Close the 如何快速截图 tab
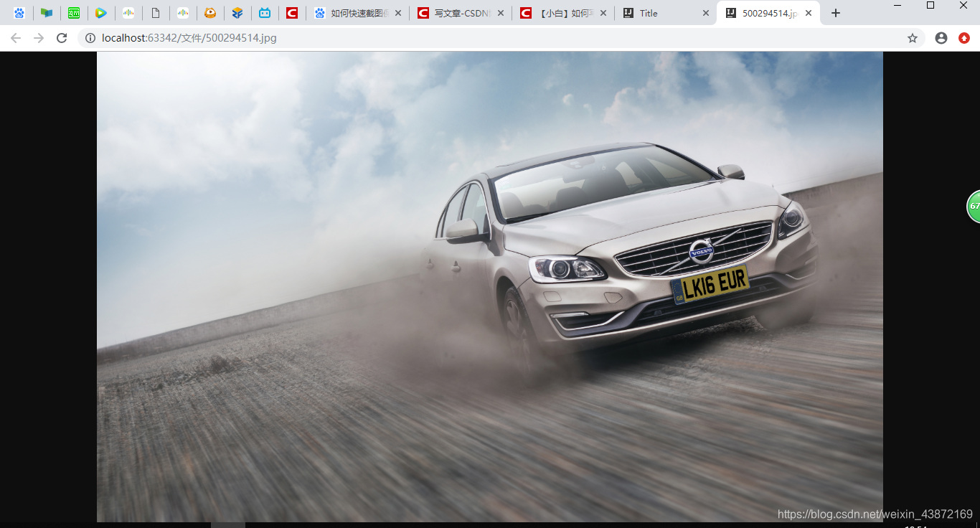The height and width of the screenshot is (528, 980). tap(398, 13)
